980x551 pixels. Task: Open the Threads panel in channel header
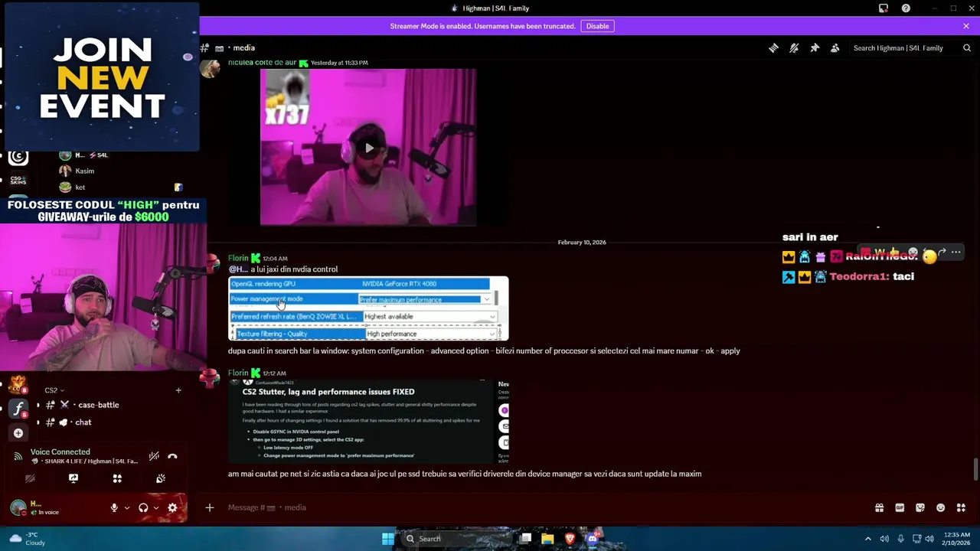tap(773, 47)
